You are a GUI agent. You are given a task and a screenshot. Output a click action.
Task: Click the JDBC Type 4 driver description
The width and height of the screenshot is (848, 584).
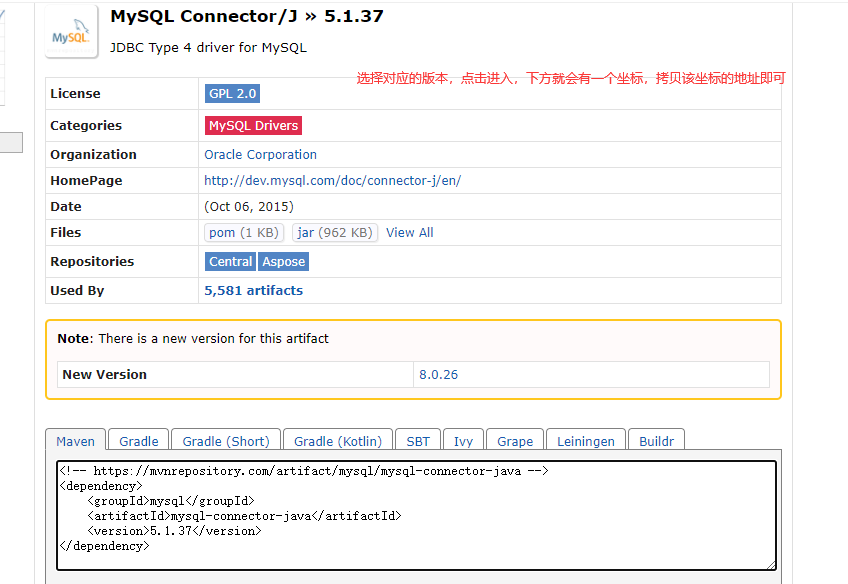[x=208, y=48]
